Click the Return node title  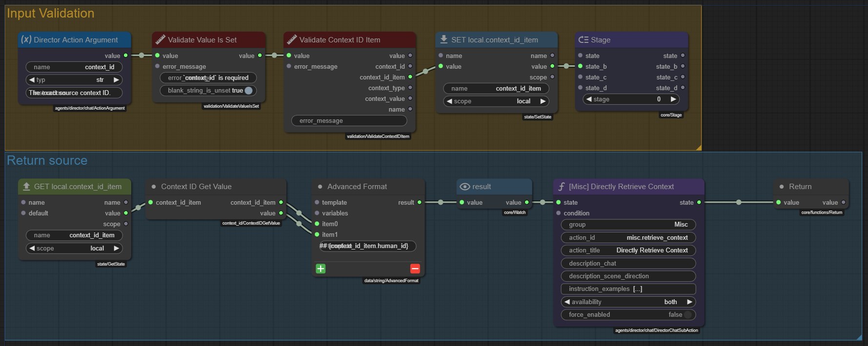pyautogui.click(x=800, y=187)
